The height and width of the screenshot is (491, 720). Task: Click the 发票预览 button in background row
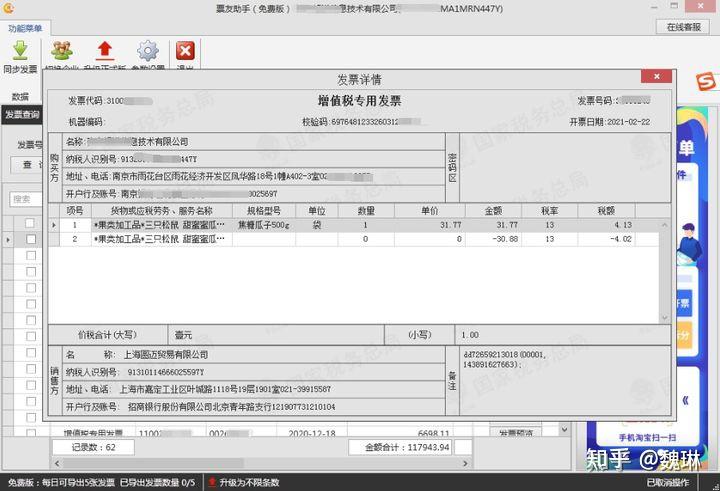515,433
